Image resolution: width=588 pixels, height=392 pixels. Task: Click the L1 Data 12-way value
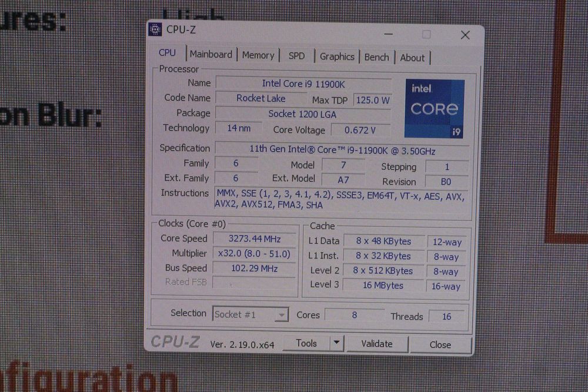click(x=447, y=243)
